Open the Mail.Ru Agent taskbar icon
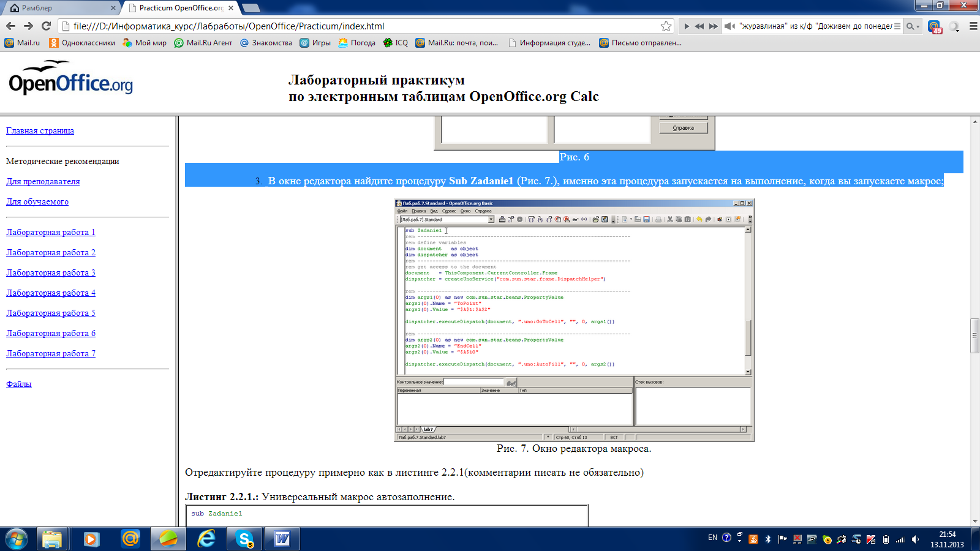The height and width of the screenshot is (551, 980). pyautogui.click(x=130, y=539)
